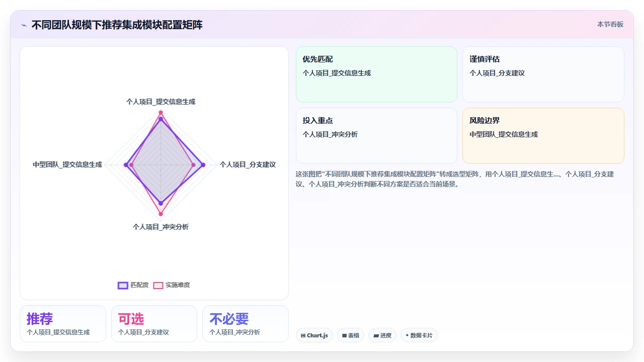Toggle the 实施难度 legend swatch
The image size is (644, 362).
[x=158, y=285]
